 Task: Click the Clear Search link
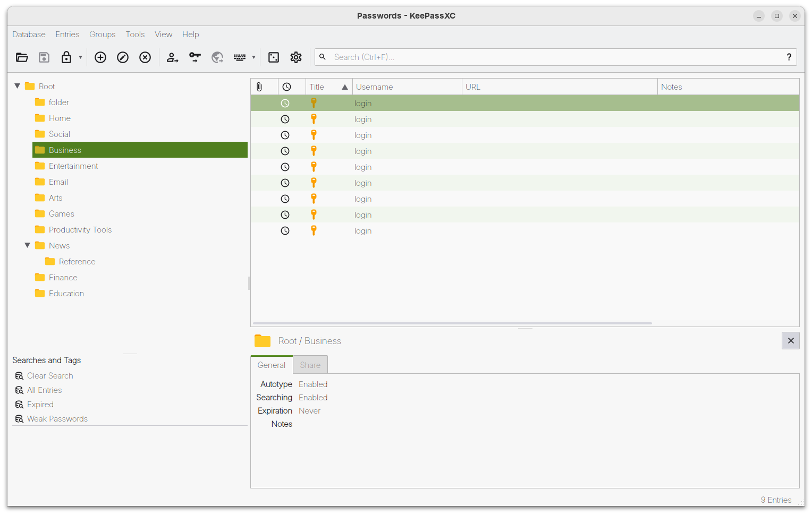[x=50, y=376]
